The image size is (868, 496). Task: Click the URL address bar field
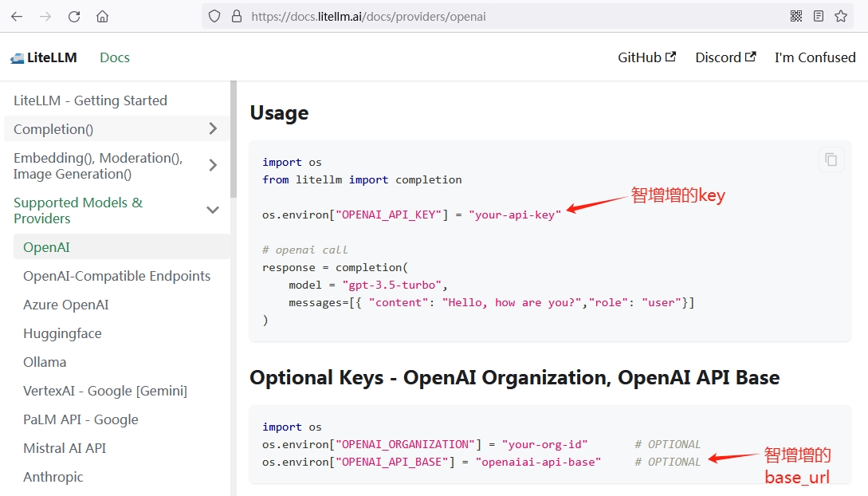click(510, 16)
